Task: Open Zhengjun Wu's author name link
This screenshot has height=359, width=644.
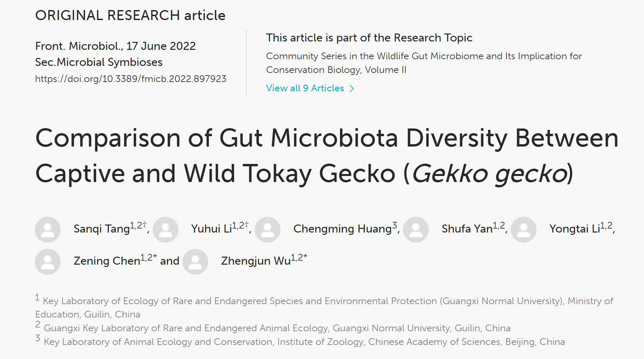Action: pos(256,261)
